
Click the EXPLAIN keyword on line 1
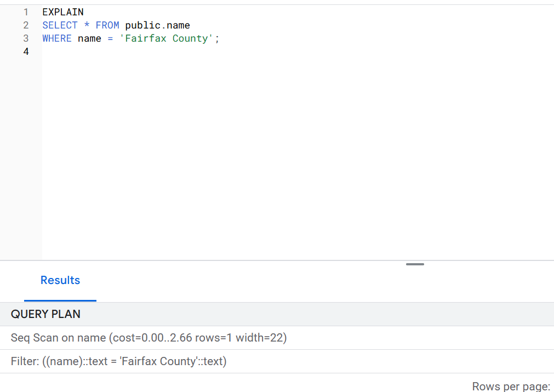tap(63, 12)
